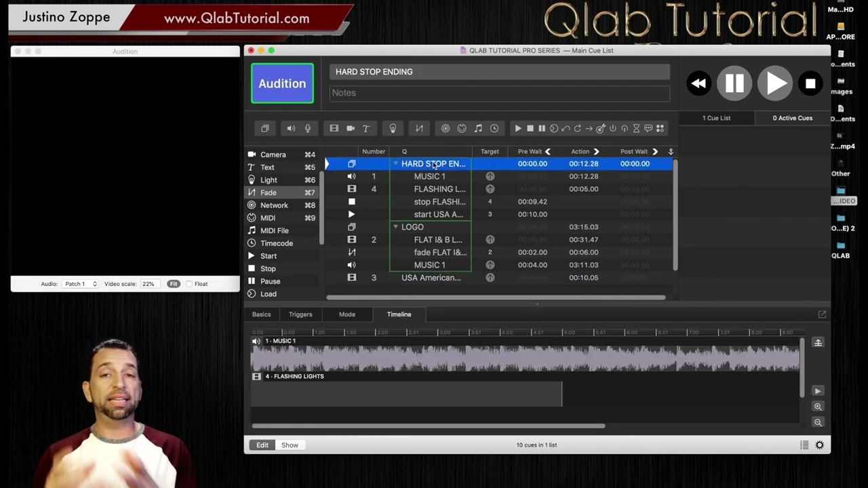
Task: Add an Audio cue using speaker toolbar icon
Action: pos(291,128)
